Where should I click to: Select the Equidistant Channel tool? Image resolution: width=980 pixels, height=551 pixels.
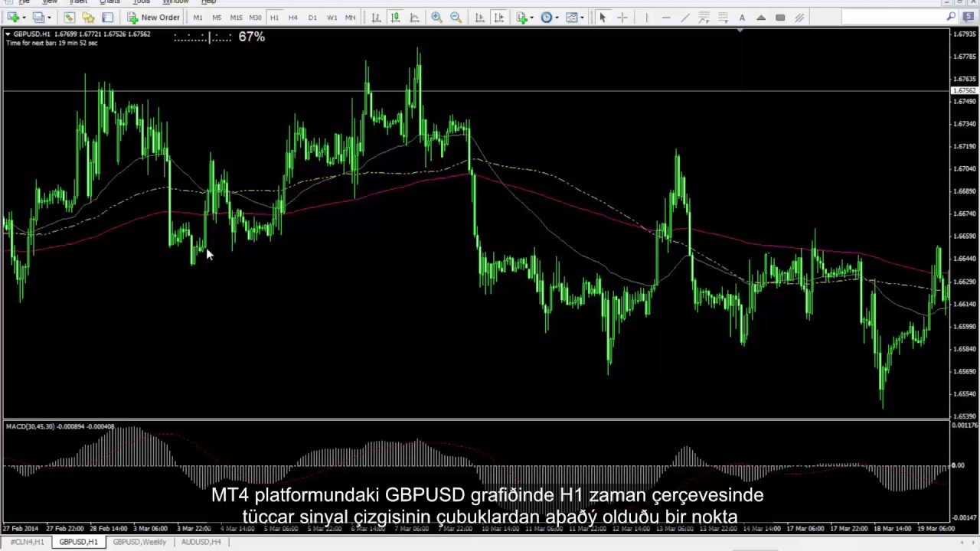pos(704,17)
